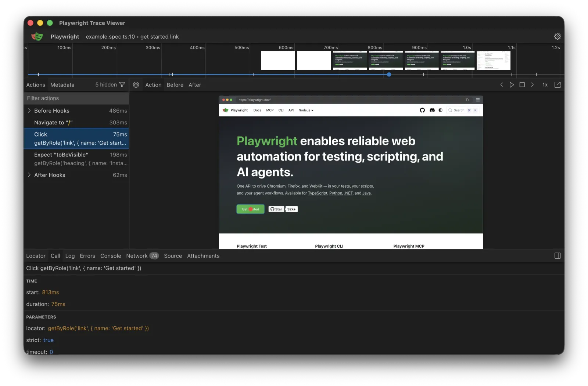
Task: Click the TypeScript link in hero text
Action: click(x=318, y=193)
